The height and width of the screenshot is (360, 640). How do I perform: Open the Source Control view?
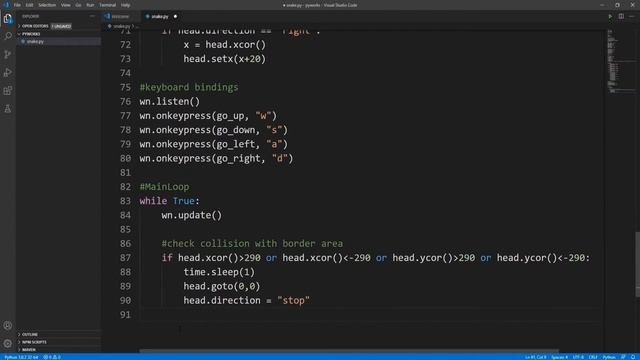[8, 54]
